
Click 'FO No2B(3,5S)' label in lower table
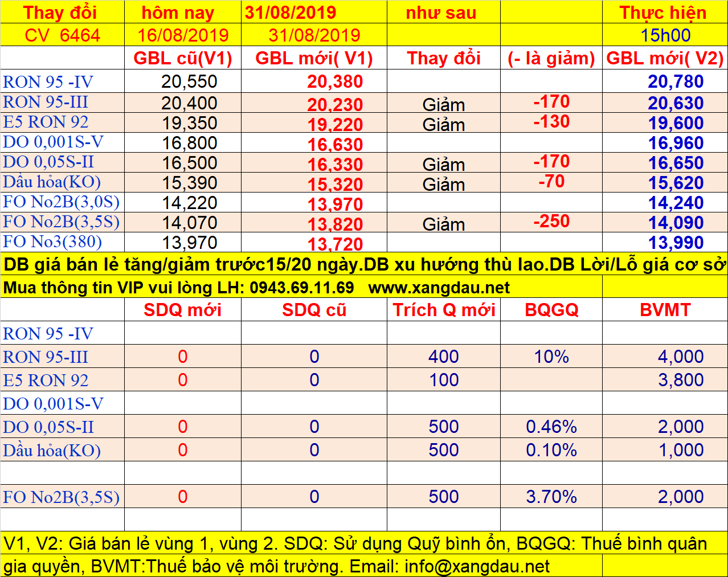(x=62, y=497)
